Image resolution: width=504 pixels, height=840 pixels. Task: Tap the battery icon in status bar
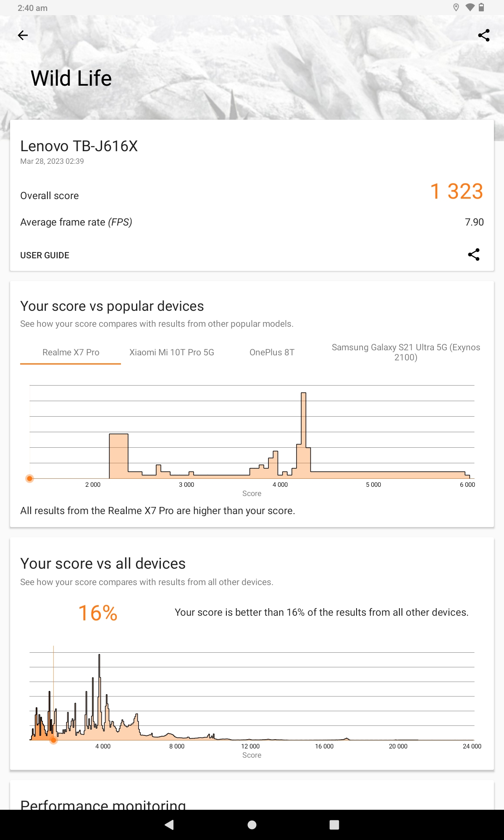tap(481, 8)
